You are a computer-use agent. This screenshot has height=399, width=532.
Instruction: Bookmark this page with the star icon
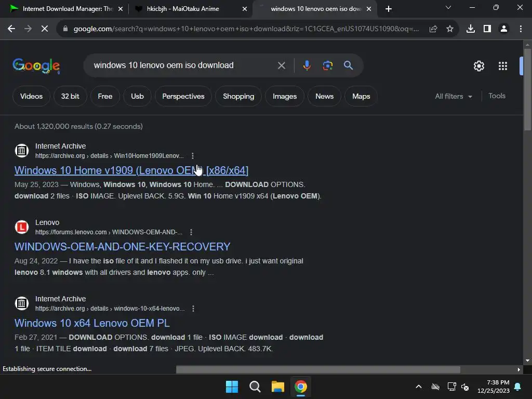tap(450, 29)
